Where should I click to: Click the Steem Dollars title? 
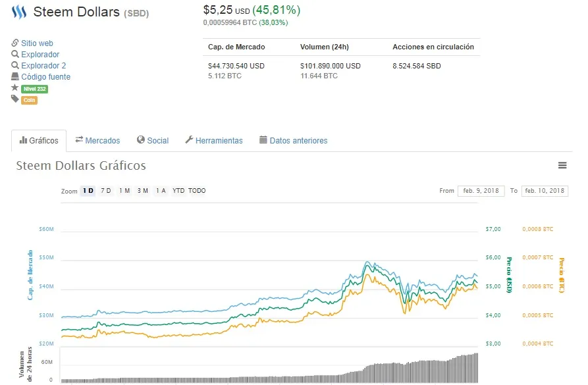[x=76, y=12]
